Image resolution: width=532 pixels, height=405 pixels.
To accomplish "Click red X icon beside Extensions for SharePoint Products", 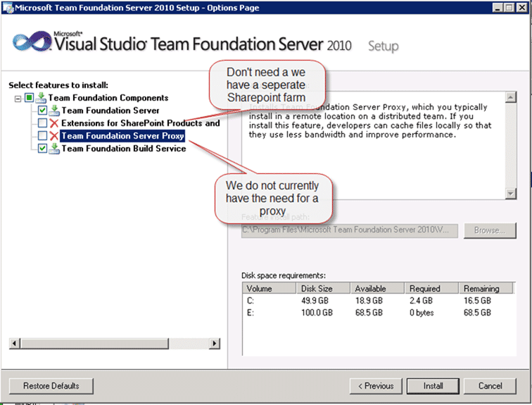I will [54, 123].
